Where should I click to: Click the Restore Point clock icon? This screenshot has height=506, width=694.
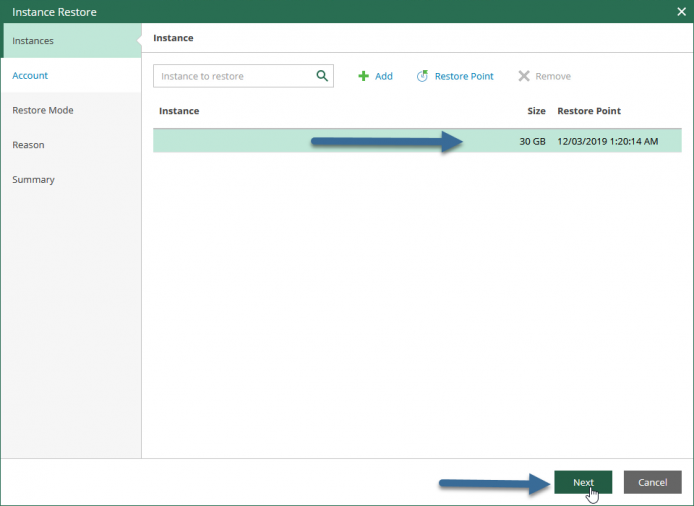[422, 76]
